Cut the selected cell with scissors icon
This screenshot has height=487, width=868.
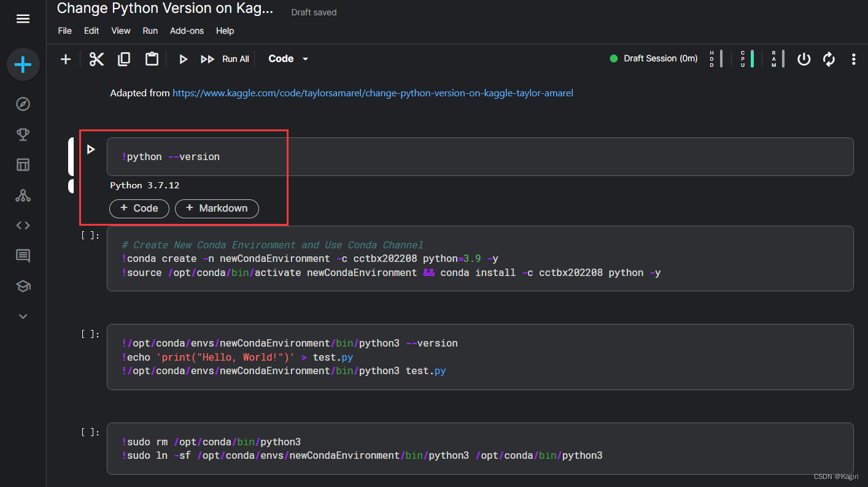click(x=96, y=59)
